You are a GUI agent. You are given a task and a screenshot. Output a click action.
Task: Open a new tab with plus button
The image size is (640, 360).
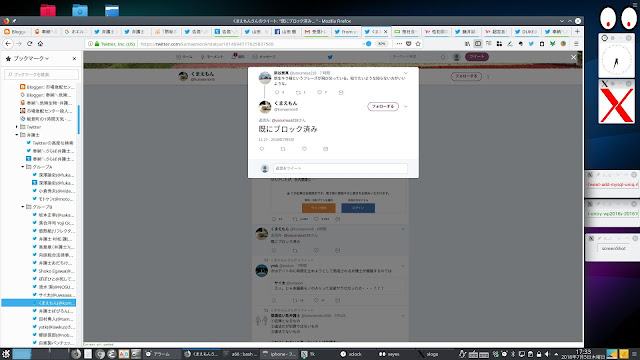click(577, 31)
